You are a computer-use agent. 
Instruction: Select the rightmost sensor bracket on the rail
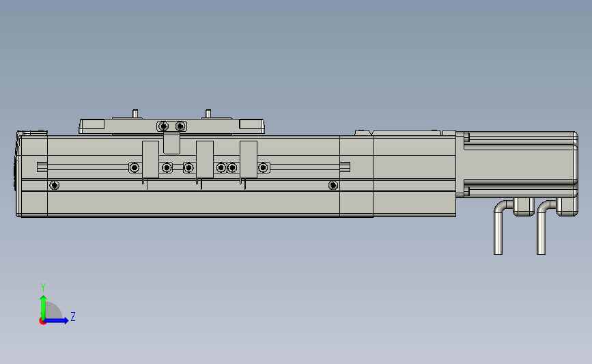point(249,159)
